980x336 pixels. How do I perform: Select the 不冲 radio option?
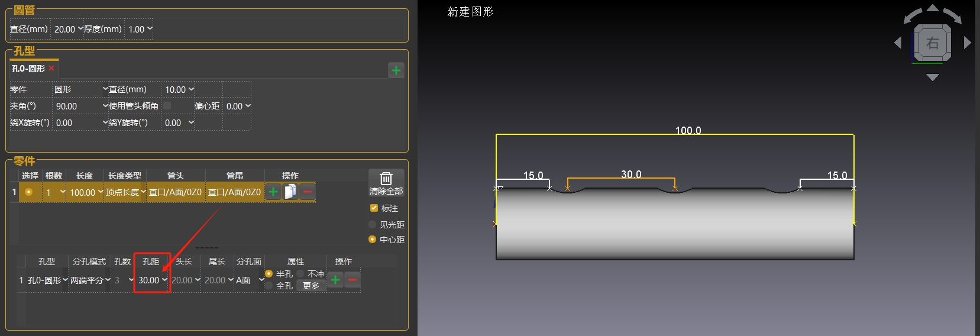[300, 274]
